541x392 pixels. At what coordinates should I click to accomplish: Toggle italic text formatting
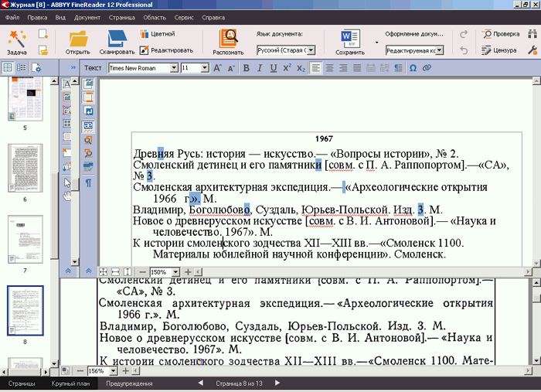point(260,68)
